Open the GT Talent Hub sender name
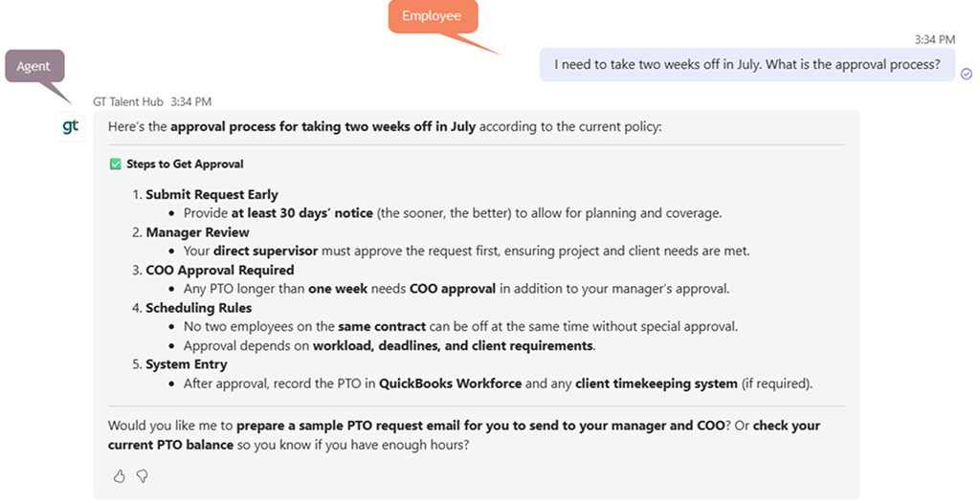980x503 pixels. (128, 102)
